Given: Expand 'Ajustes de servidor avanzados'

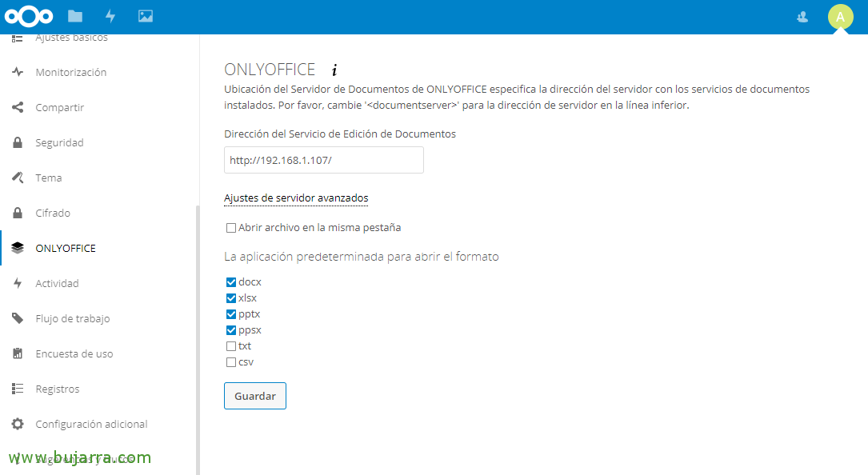Looking at the screenshot, I should coord(296,198).
